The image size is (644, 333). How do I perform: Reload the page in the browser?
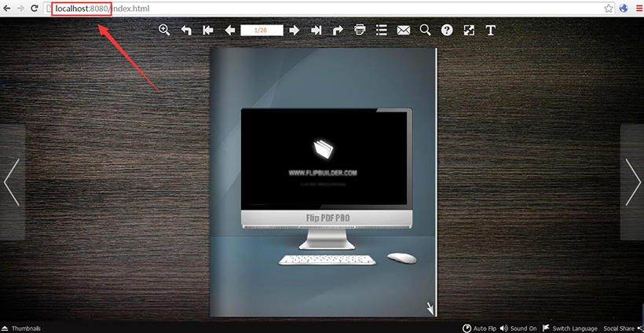tap(35, 8)
